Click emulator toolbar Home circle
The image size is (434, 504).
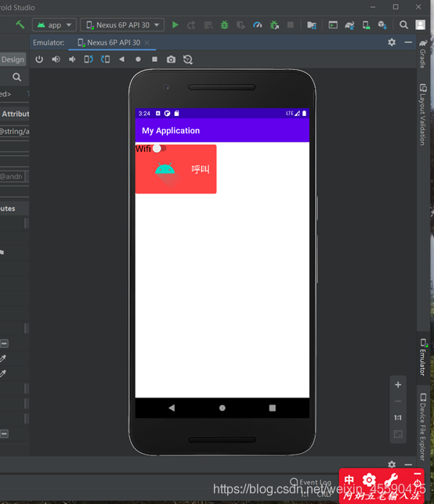point(138,59)
